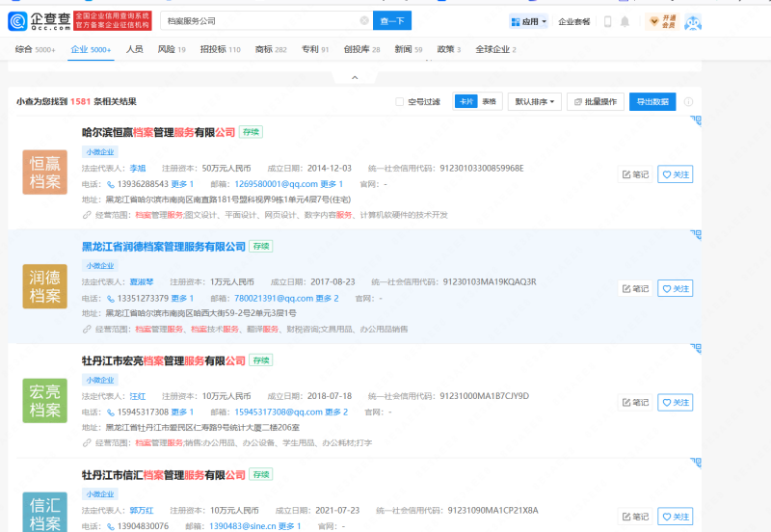This screenshot has height=532, width=771.
Task: Open QR code for 哈尔滨恒赢档案 card
Action: point(696,120)
